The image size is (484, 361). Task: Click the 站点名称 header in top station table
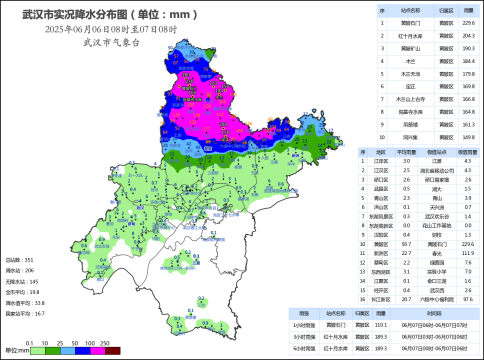pos(410,11)
